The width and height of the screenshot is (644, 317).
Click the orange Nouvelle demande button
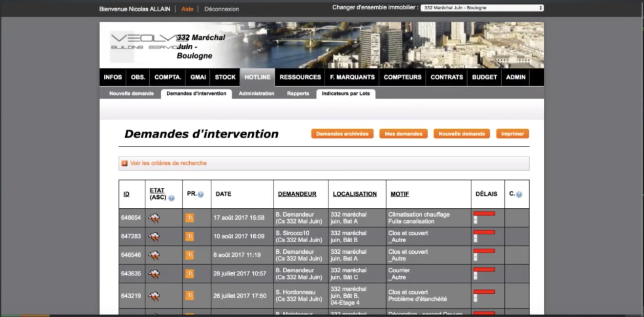pos(462,134)
